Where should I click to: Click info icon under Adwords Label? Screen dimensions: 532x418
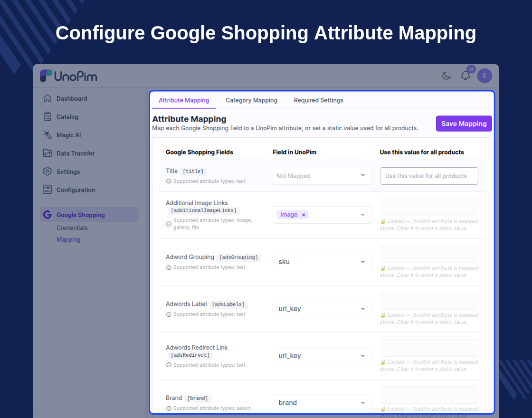tap(169, 314)
